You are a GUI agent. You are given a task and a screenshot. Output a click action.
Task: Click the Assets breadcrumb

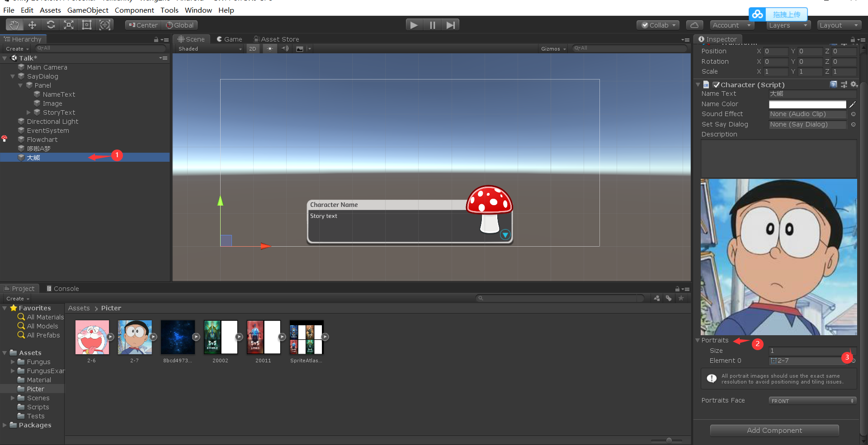[x=79, y=308]
